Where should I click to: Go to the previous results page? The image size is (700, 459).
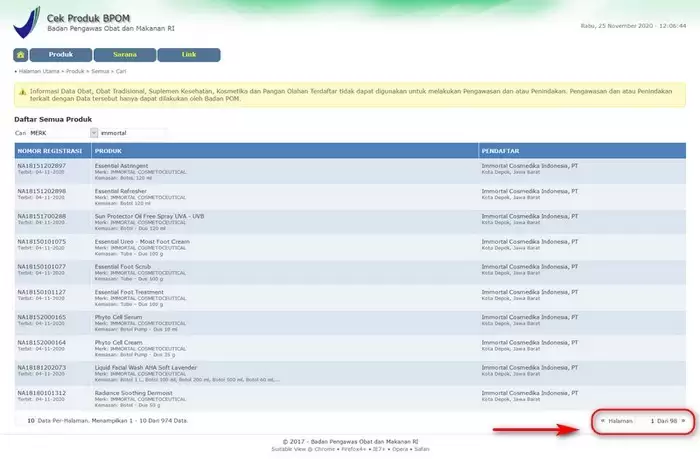coord(603,421)
